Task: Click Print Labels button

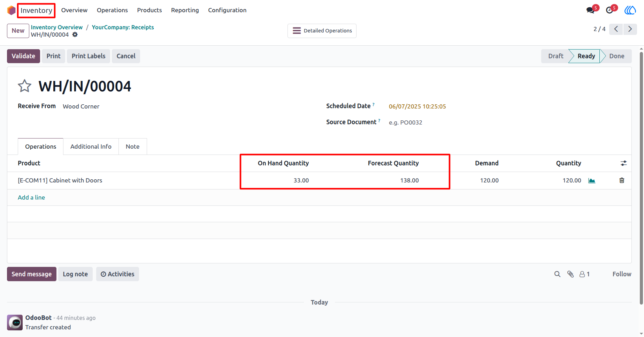Action: pyautogui.click(x=89, y=56)
